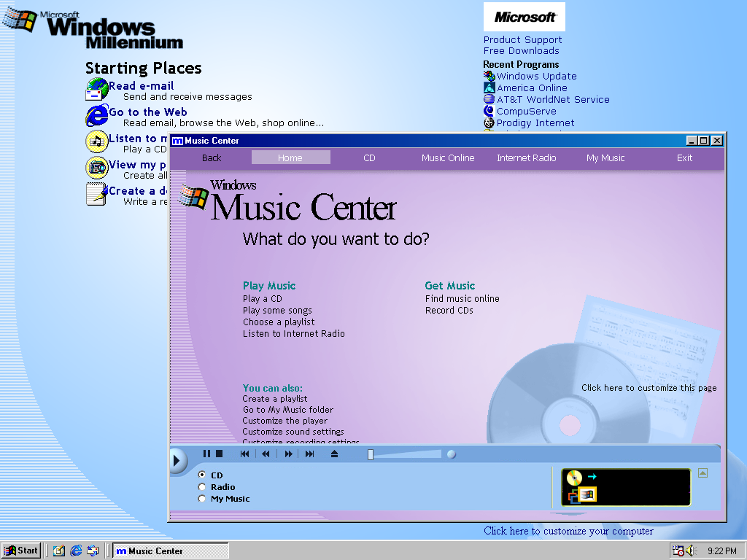Open CompuServe recent program link
747x560 pixels.
[x=527, y=112]
